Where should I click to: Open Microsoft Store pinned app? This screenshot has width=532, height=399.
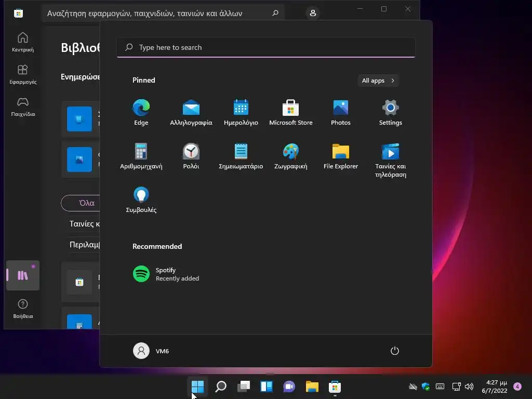pyautogui.click(x=291, y=113)
